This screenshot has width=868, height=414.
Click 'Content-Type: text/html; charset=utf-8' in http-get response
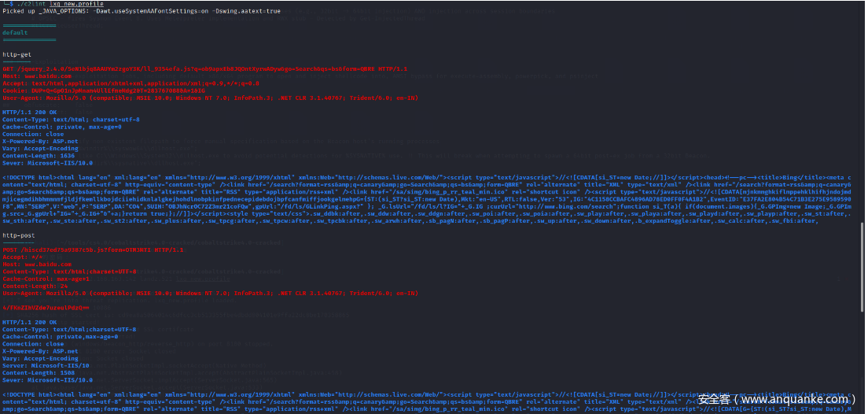coord(71,119)
